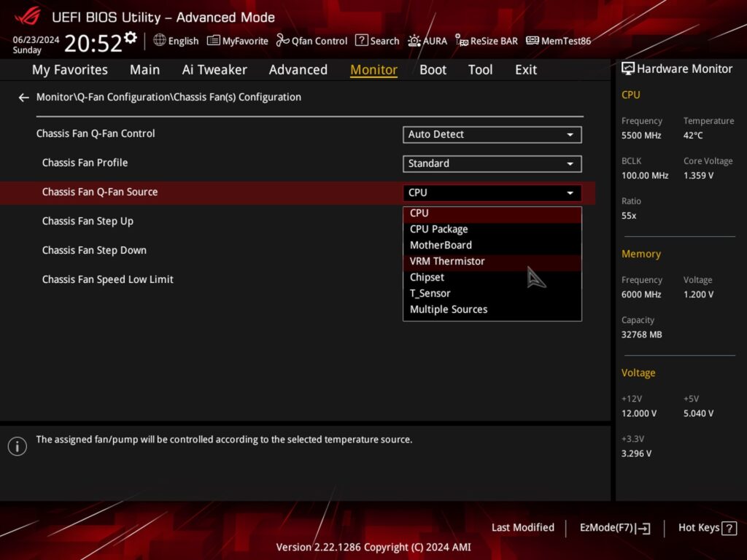Click the Ratio 55x value

629,216
